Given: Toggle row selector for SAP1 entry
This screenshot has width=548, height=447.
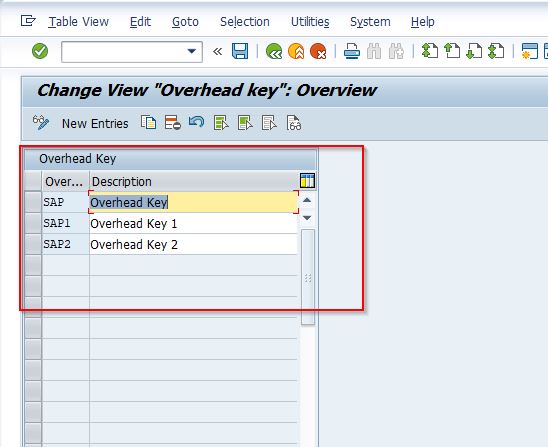Looking at the screenshot, I should [33, 223].
